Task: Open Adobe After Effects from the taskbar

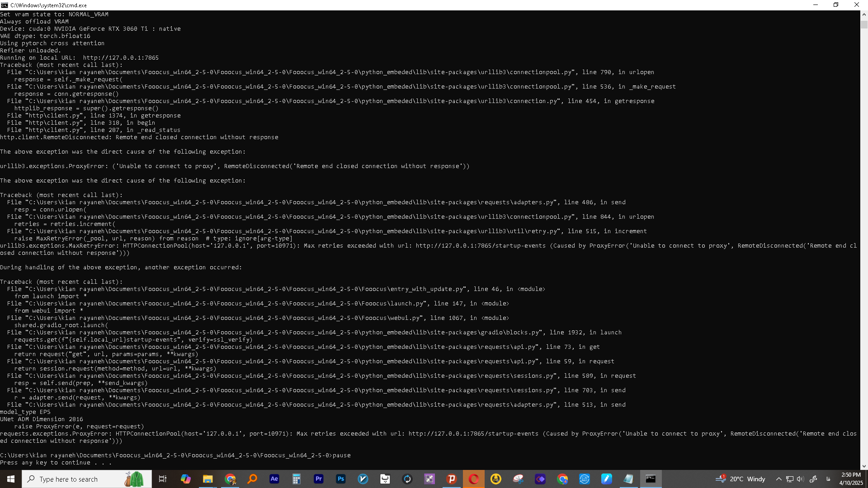Action: (x=274, y=479)
